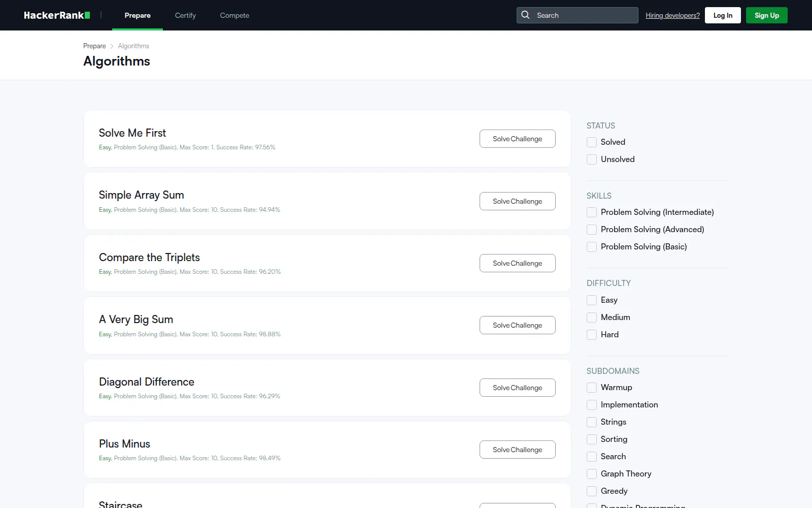Viewport: 812px width, 508px height.
Task: Filter by Easy difficulty
Action: 592,300
